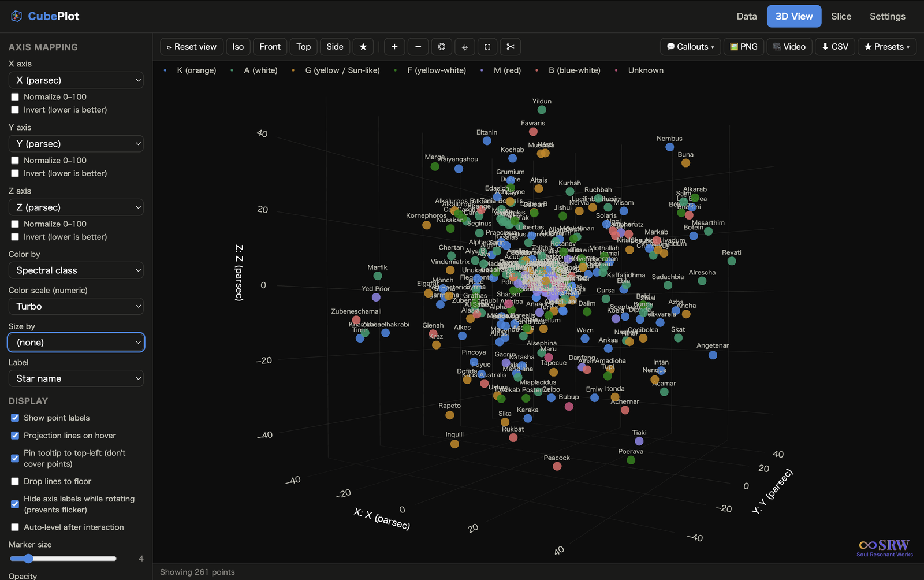This screenshot has height=580, width=924.
Task: Uncheck Projection lines on hover
Action: tap(15, 436)
